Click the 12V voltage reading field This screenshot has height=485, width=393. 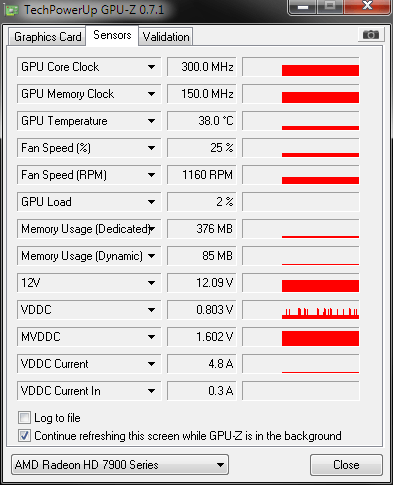[202, 283]
